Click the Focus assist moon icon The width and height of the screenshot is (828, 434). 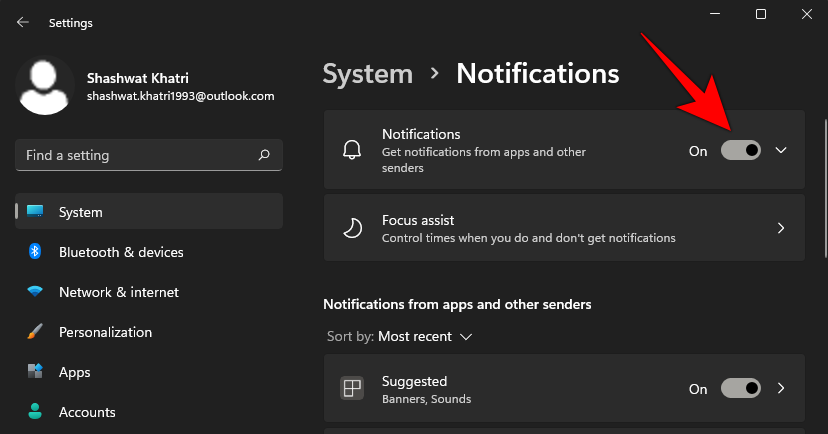click(352, 228)
